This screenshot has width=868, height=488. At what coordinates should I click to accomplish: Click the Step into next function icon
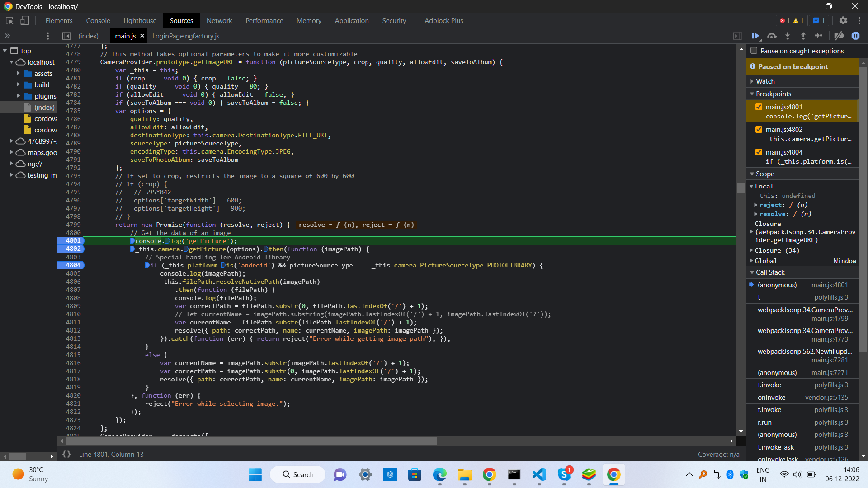coord(788,36)
